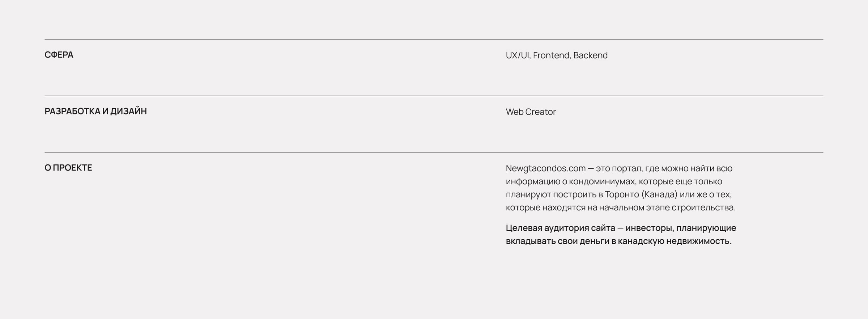Open the Newgtacondos.com site name
Viewport: 868px width, 319px height.
coord(545,168)
